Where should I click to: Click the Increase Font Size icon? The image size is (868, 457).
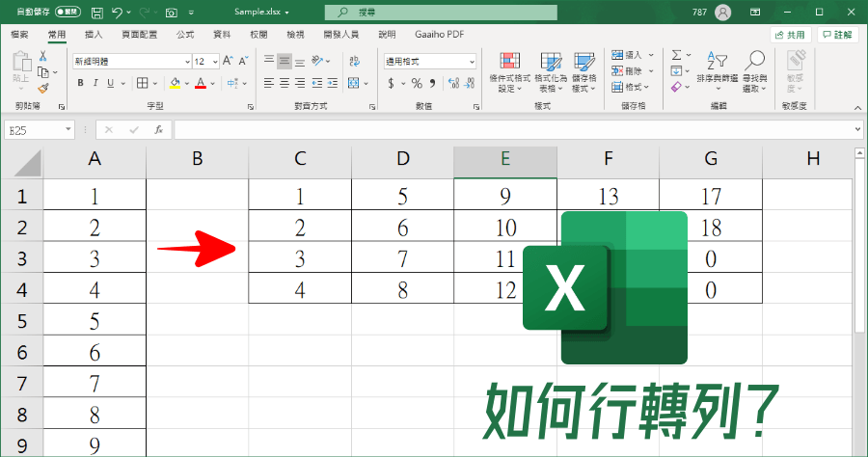point(228,61)
